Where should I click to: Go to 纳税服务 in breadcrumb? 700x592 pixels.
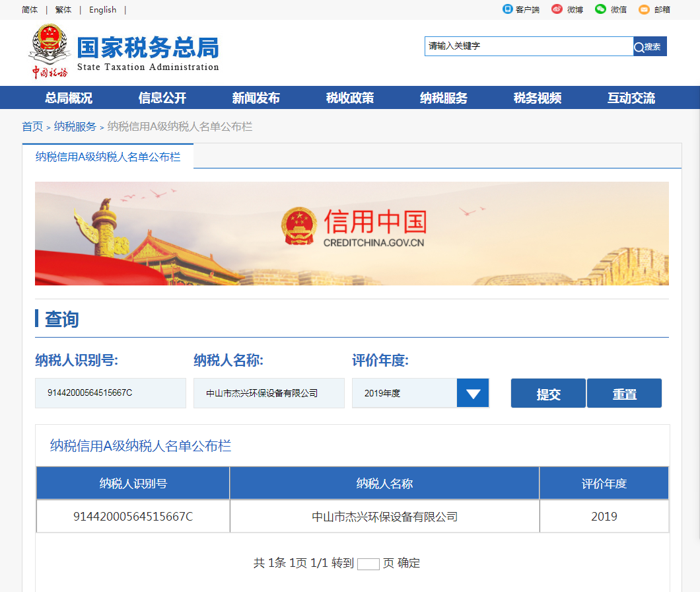75,126
